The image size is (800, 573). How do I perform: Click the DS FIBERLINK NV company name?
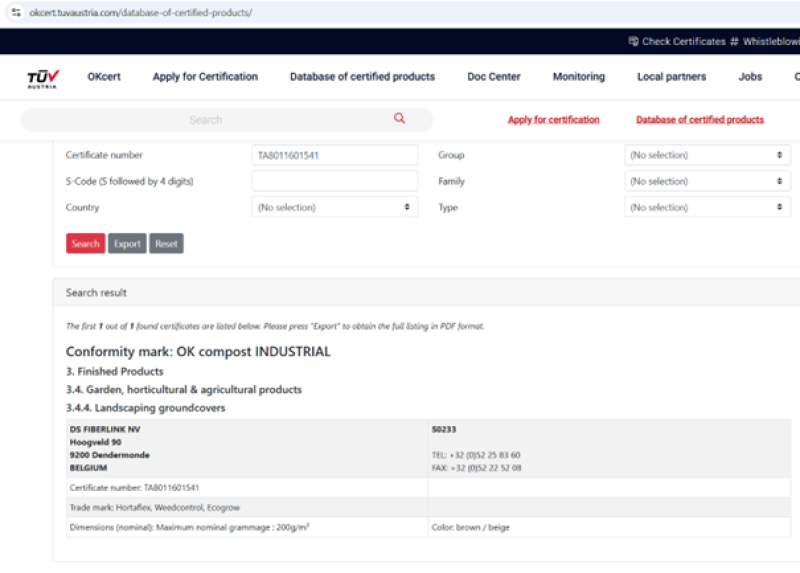[105, 430]
